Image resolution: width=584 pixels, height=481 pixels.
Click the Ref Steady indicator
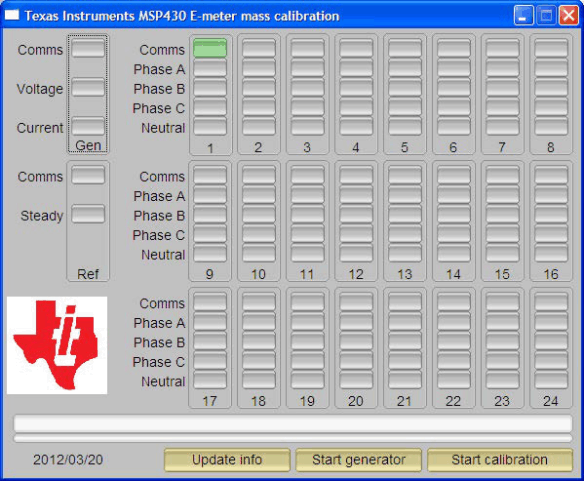coord(88,214)
